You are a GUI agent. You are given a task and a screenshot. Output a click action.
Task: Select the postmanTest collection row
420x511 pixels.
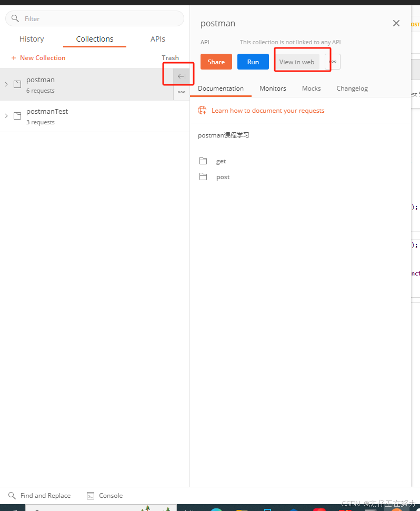pyautogui.click(x=95, y=116)
